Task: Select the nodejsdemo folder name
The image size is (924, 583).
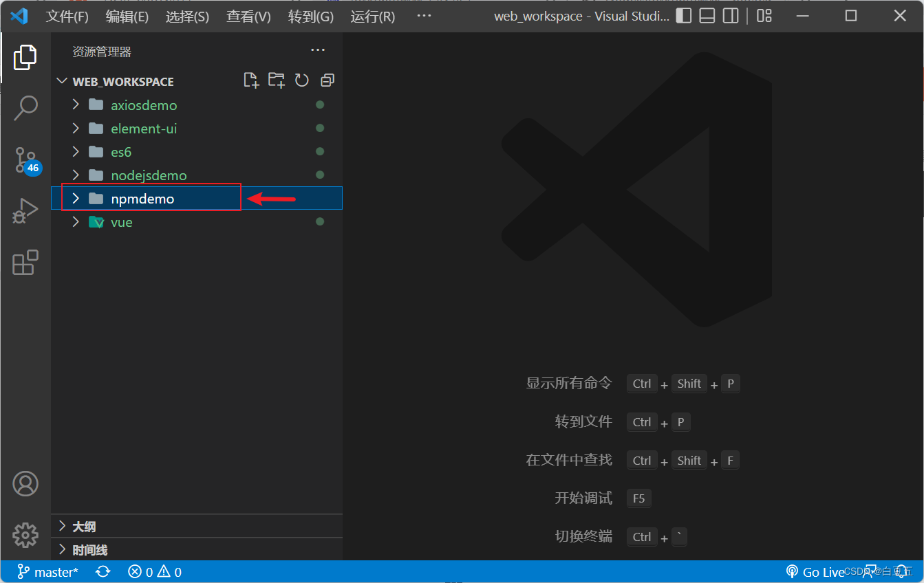Action: point(149,175)
